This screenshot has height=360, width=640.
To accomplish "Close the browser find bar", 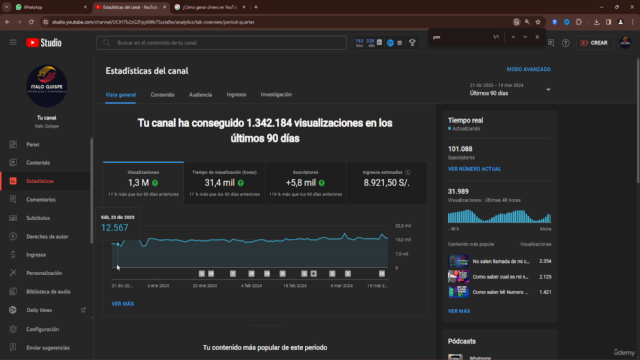I will point(537,37).
